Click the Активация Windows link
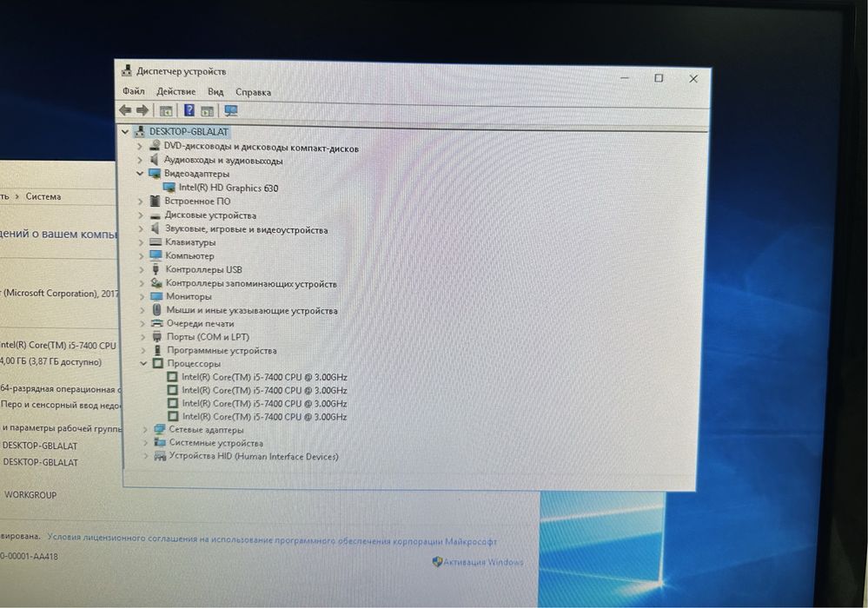This screenshot has width=868, height=608. [483, 562]
